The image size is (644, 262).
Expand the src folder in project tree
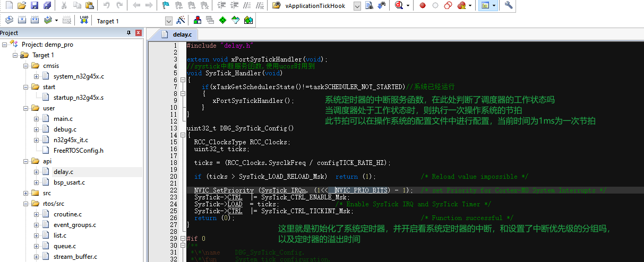(x=26, y=193)
